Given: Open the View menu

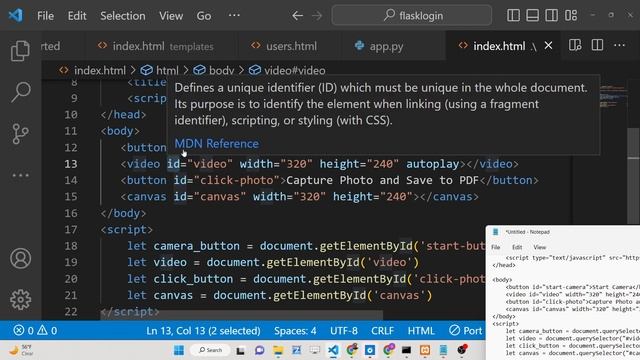Looking at the screenshot, I should pos(171,16).
